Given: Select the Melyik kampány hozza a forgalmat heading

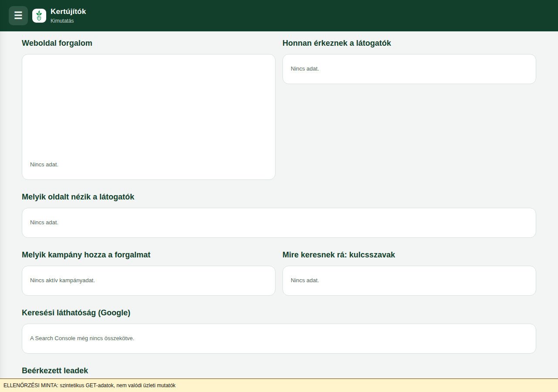Looking at the screenshot, I should point(86,255).
